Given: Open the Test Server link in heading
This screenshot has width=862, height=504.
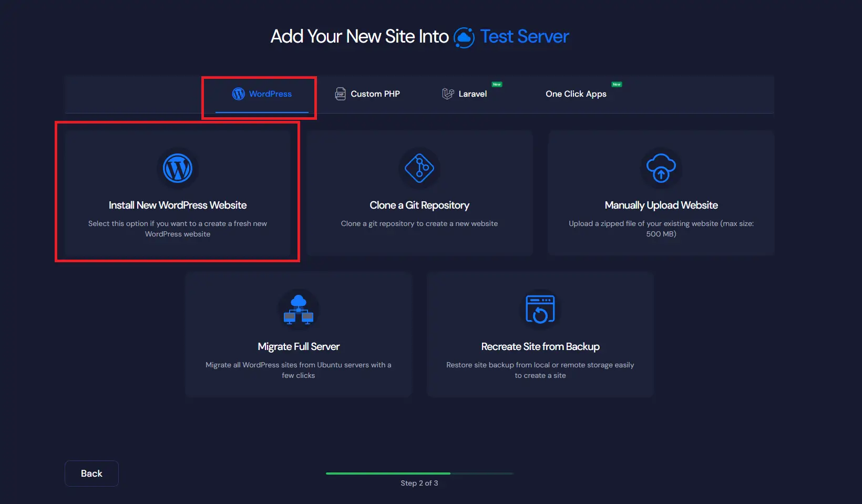Looking at the screenshot, I should tap(525, 36).
